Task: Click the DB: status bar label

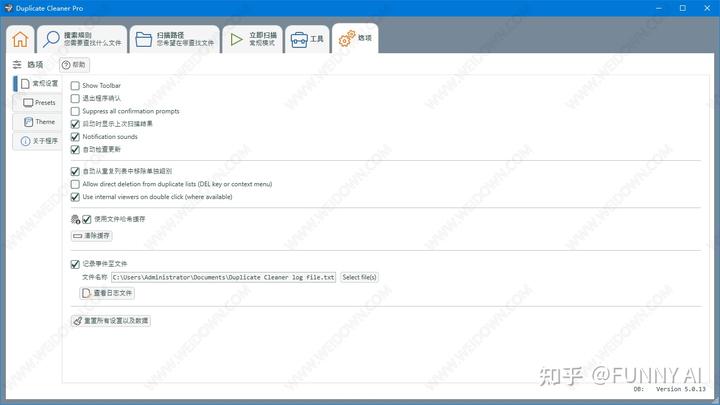Action: coord(639,389)
